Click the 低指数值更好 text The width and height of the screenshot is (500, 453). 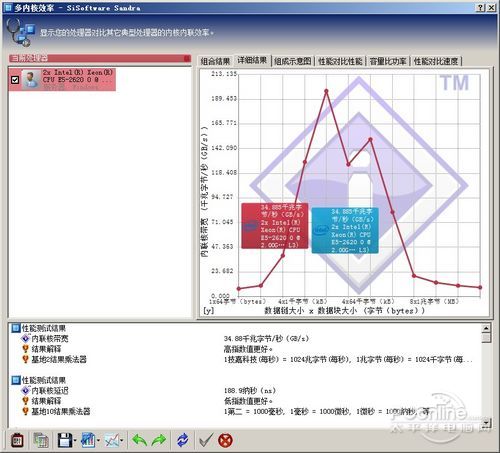[x=248, y=401]
